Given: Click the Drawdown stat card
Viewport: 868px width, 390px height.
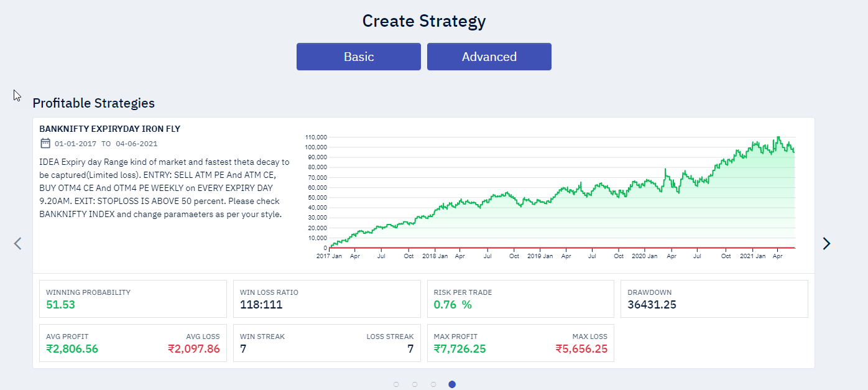Looking at the screenshot, I should tap(714, 299).
